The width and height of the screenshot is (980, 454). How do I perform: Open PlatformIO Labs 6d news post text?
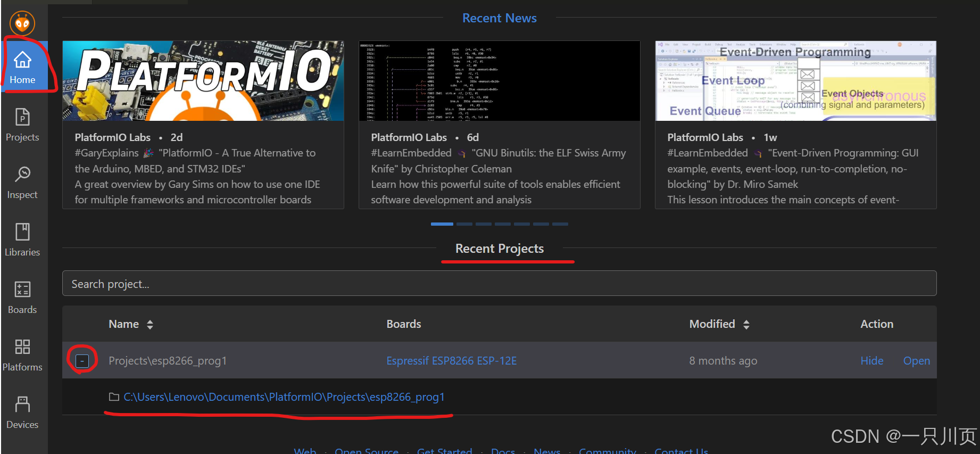(x=499, y=168)
